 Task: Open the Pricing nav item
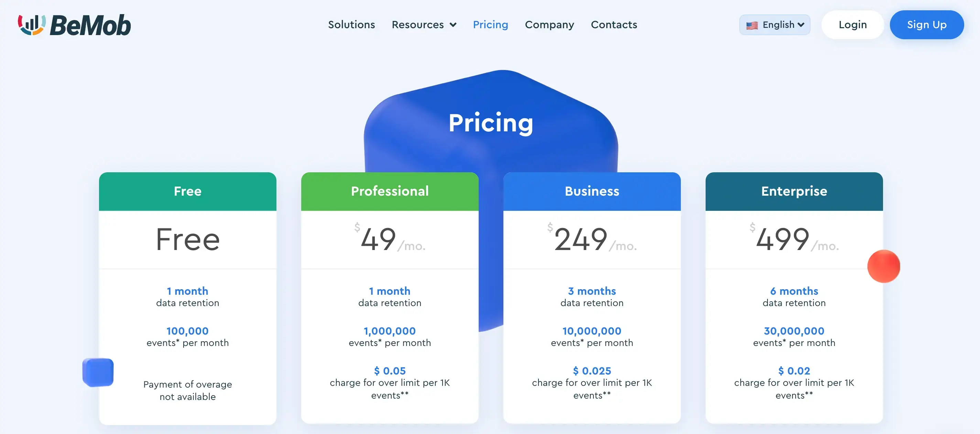pos(490,25)
